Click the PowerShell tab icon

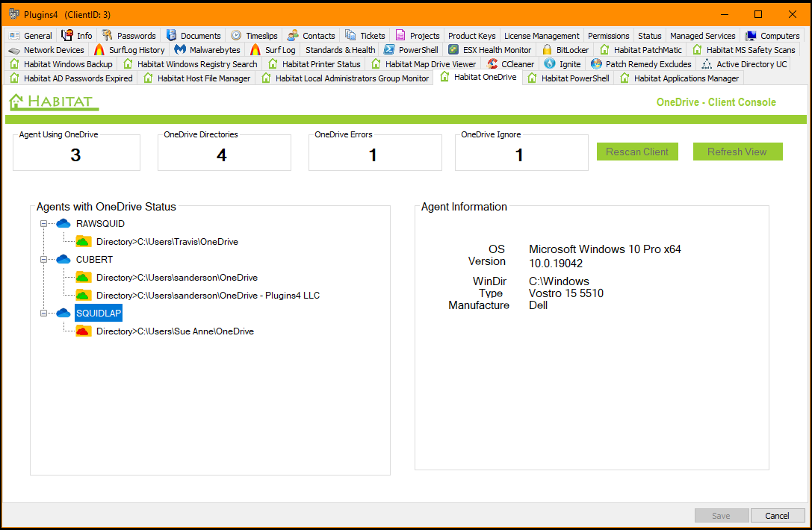pos(389,50)
